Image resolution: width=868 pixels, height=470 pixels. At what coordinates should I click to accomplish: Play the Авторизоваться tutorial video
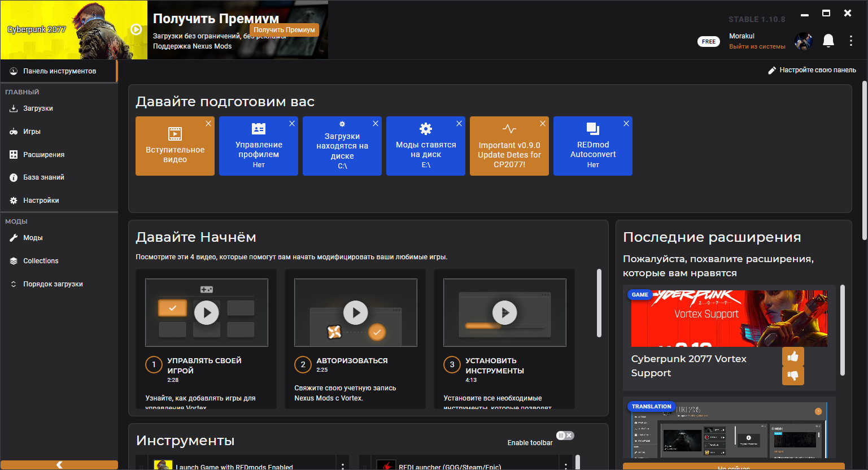pos(356,312)
